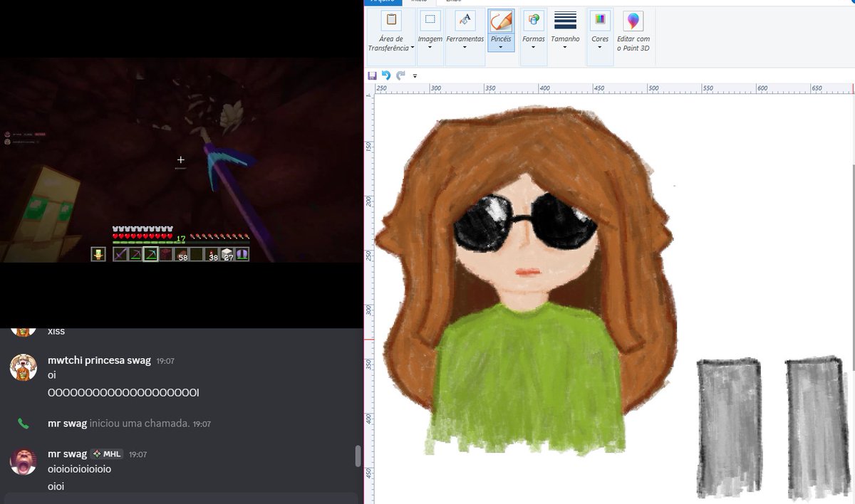
Task: Save the drawing with the floppy disk icon
Action: pyautogui.click(x=372, y=75)
